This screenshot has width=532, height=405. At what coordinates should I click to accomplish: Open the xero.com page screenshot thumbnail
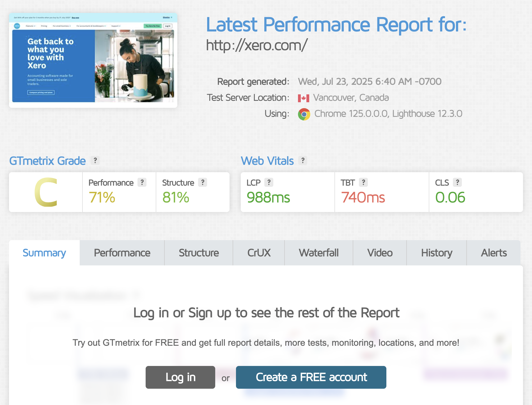93,60
